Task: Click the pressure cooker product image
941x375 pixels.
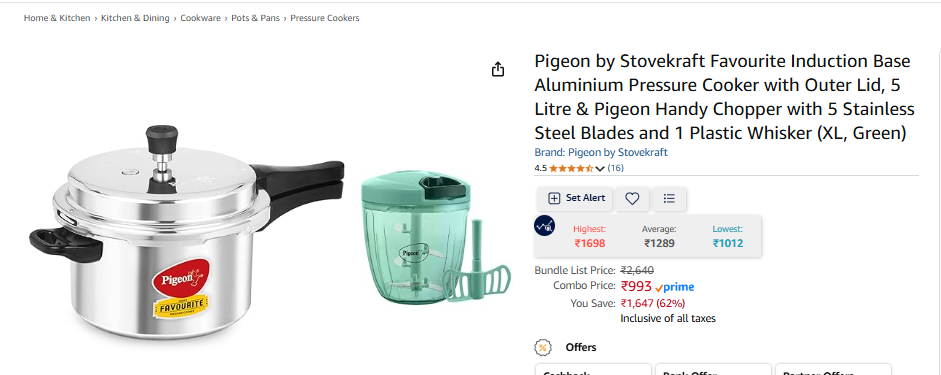Action: 187,232
